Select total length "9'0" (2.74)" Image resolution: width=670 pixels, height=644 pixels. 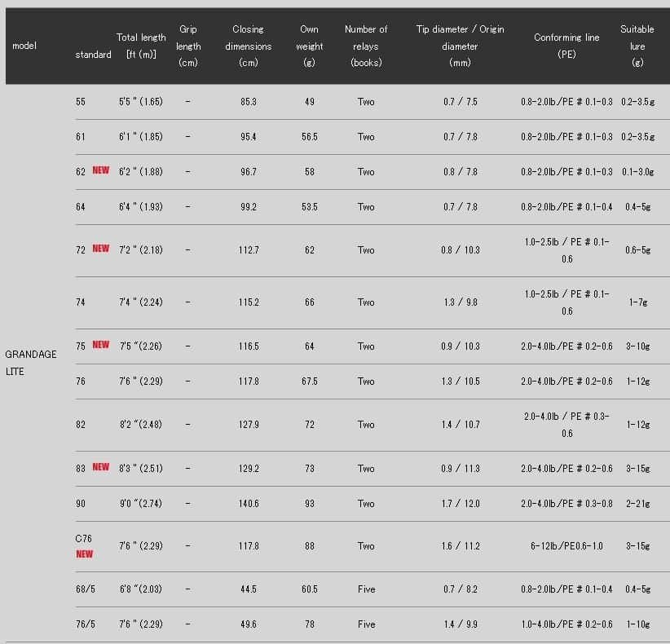coord(141,504)
